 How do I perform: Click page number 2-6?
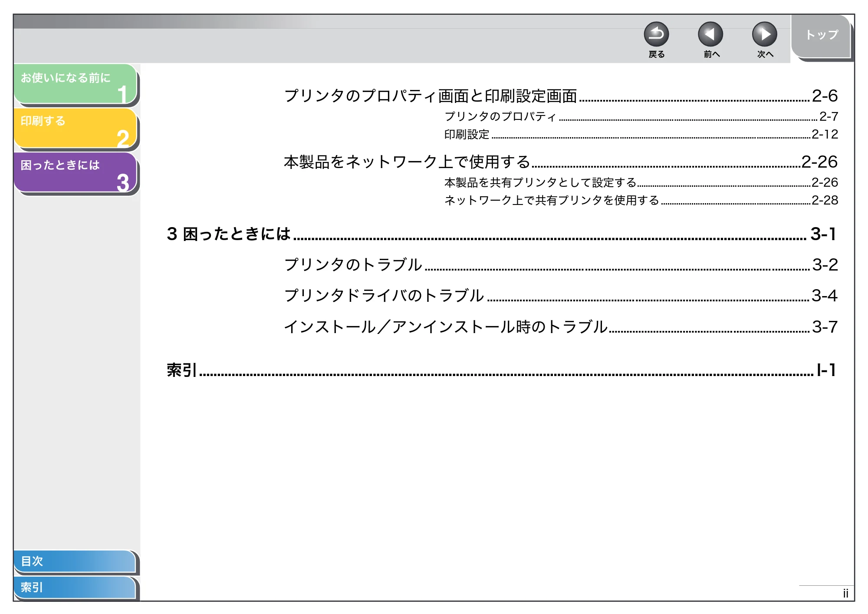(825, 96)
